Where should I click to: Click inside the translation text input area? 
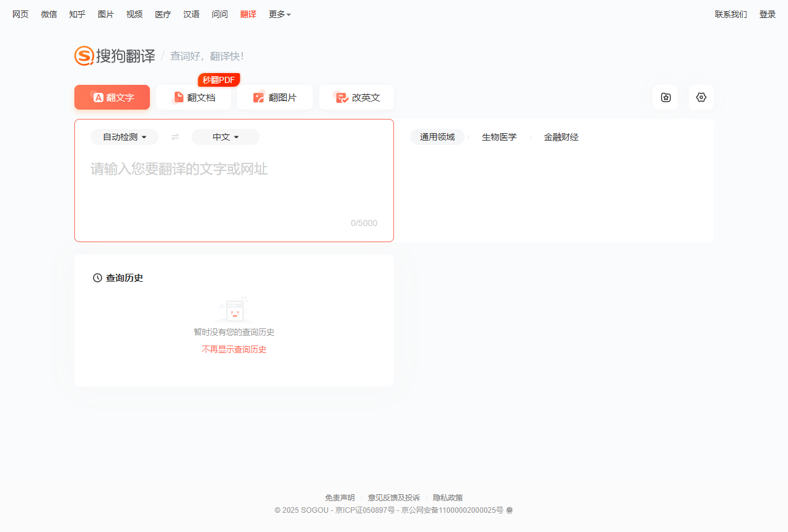234,180
